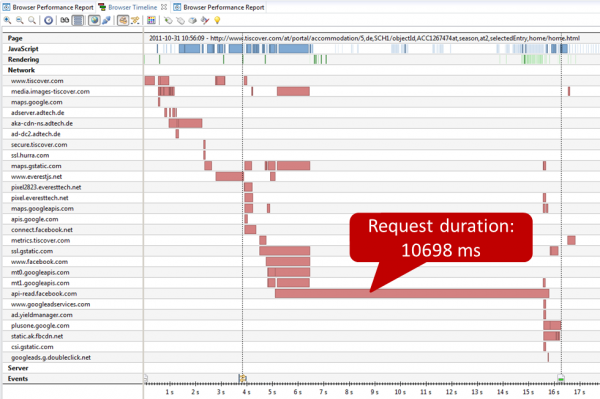Open the rightmost Browser Performance Report tab

pos(219,7)
